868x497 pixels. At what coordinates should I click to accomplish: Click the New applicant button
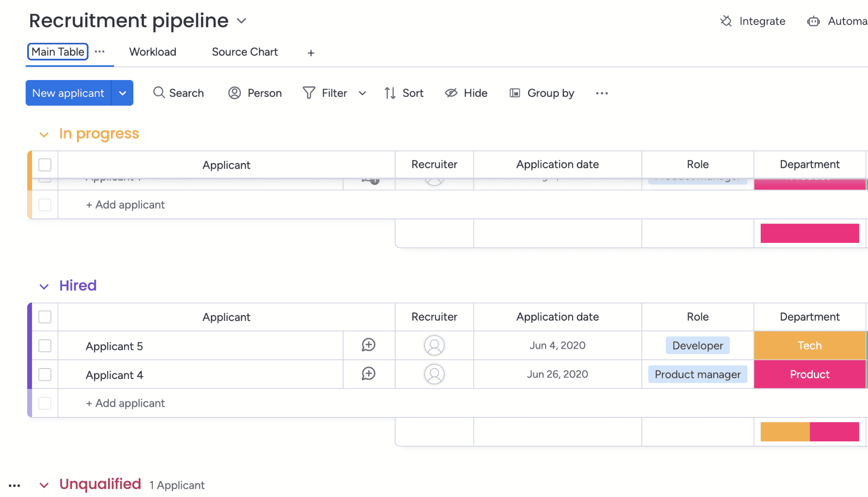pyautogui.click(x=68, y=93)
